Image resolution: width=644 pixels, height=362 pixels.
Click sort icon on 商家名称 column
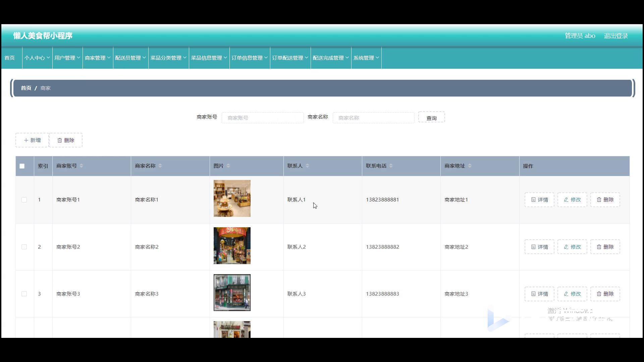pos(160,166)
